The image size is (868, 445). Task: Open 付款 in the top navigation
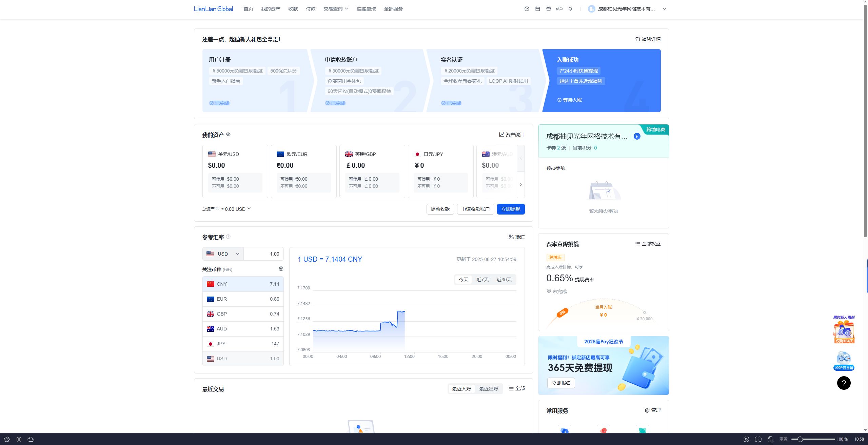[311, 9]
